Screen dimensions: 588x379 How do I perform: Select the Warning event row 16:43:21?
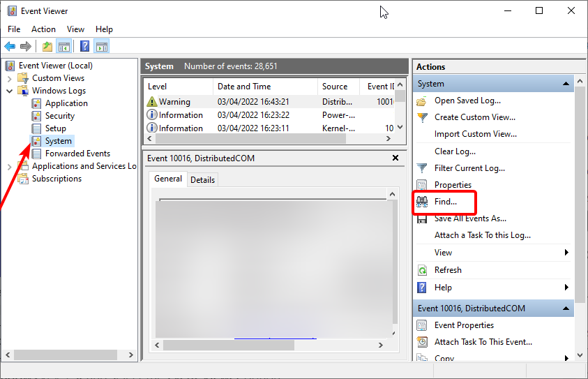click(x=270, y=102)
